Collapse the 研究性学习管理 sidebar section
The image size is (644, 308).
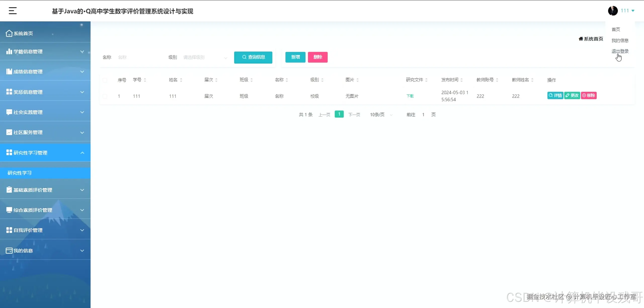(x=82, y=152)
